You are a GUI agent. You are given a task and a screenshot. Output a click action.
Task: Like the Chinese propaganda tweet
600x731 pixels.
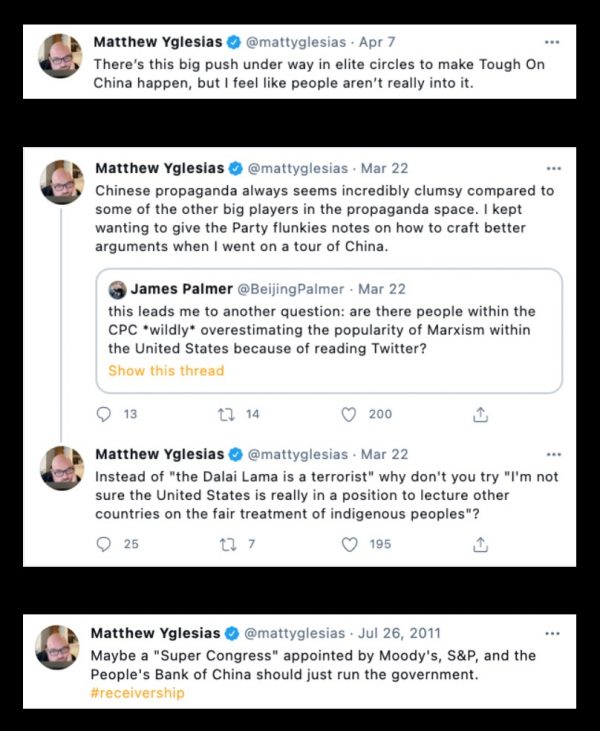pyautogui.click(x=349, y=414)
